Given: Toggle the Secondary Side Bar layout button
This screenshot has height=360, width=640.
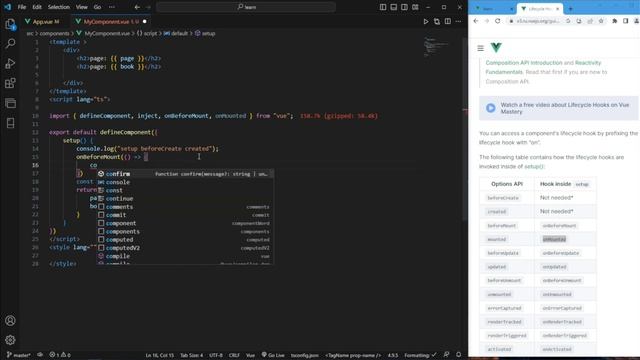Looking at the screenshot, I should (x=404, y=7).
